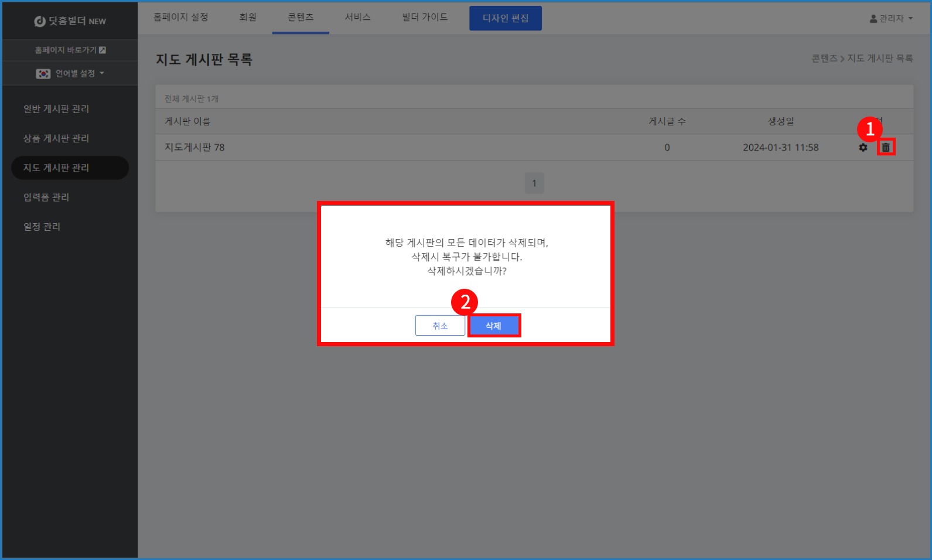
Task: Open the 빌더 가이드 menu
Action: tap(425, 18)
